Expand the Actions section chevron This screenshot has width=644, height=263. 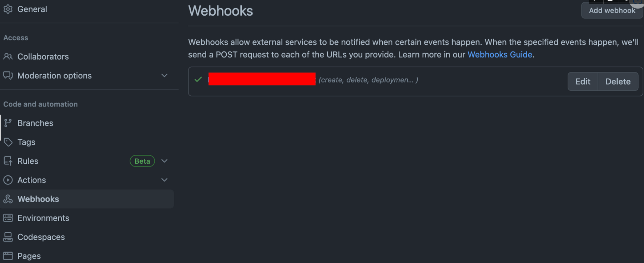coord(164,180)
